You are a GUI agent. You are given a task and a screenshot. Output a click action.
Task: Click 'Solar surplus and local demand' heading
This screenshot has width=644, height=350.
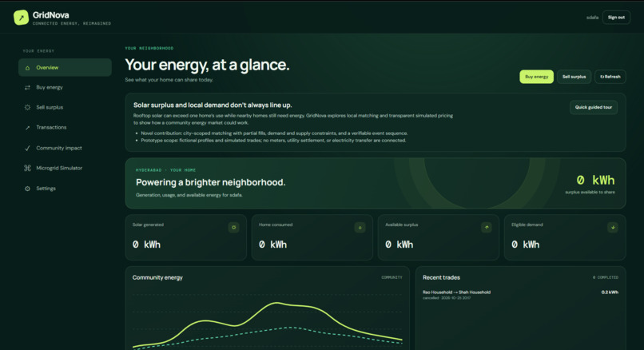[x=213, y=105]
